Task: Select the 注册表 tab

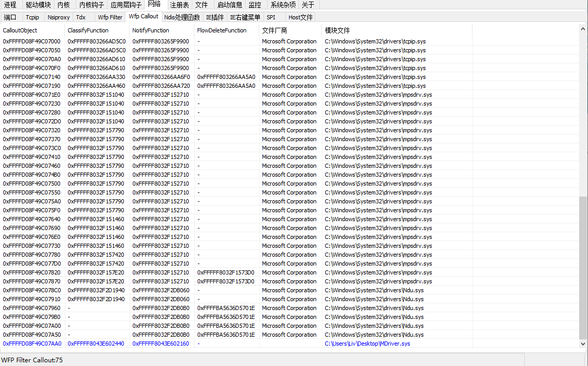Action: [179, 5]
